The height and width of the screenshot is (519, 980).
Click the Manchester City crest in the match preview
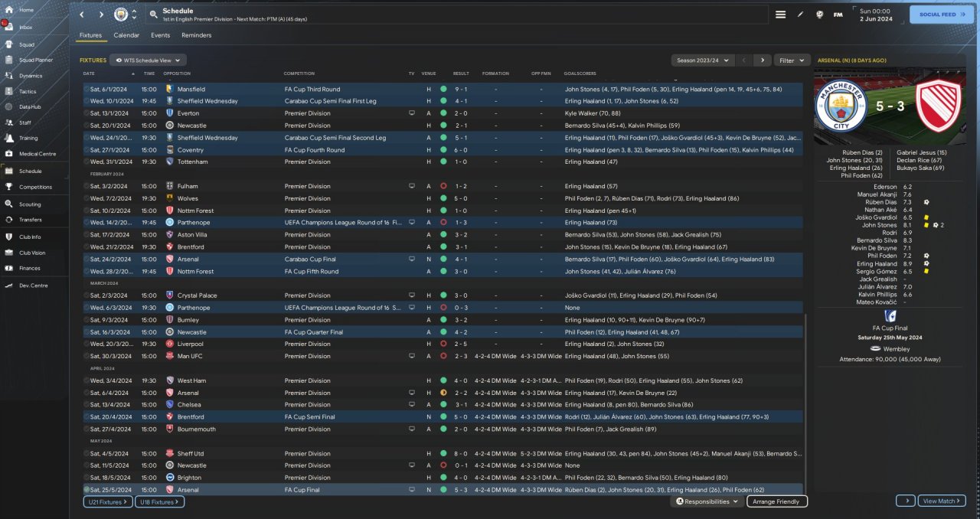coord(841,106)
